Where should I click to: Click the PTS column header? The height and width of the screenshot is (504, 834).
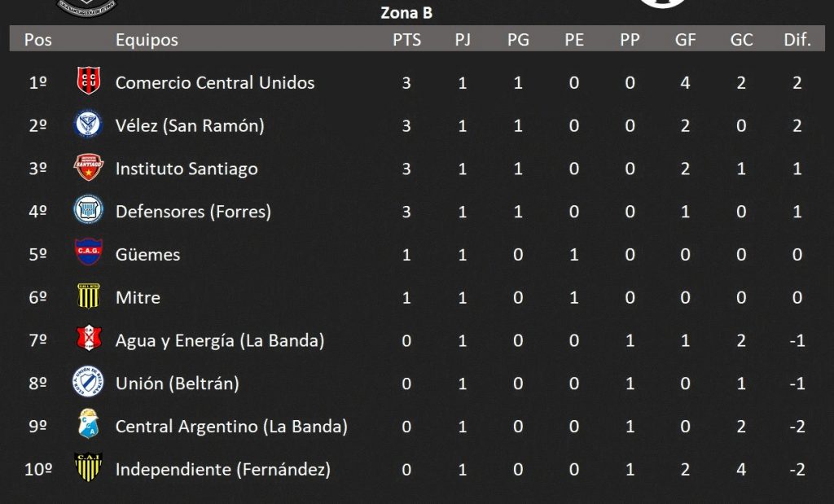(407, 40)
